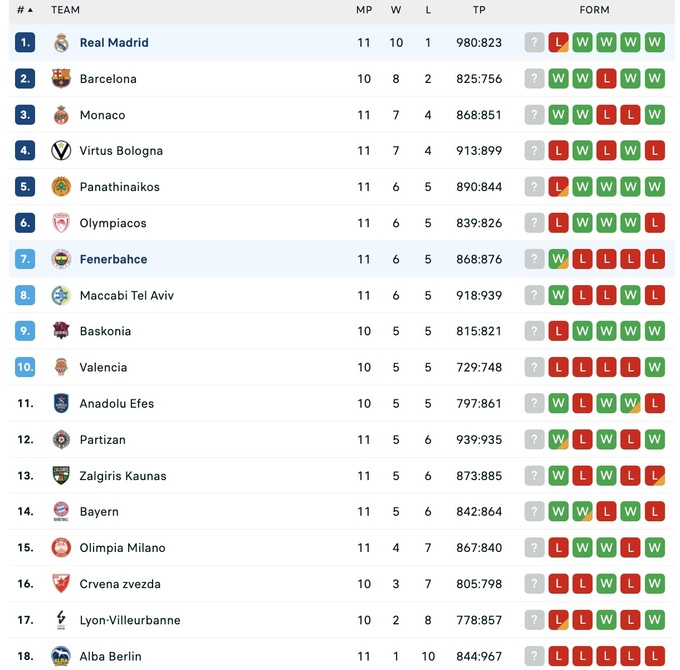Screen dimensions: 680x670
Task: Click the Real Madrid club crest icon
Action: pos(61,43)
